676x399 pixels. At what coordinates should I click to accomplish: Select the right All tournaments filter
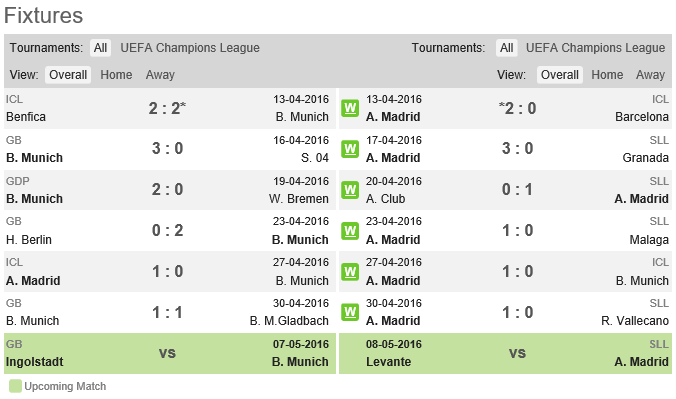507,48
